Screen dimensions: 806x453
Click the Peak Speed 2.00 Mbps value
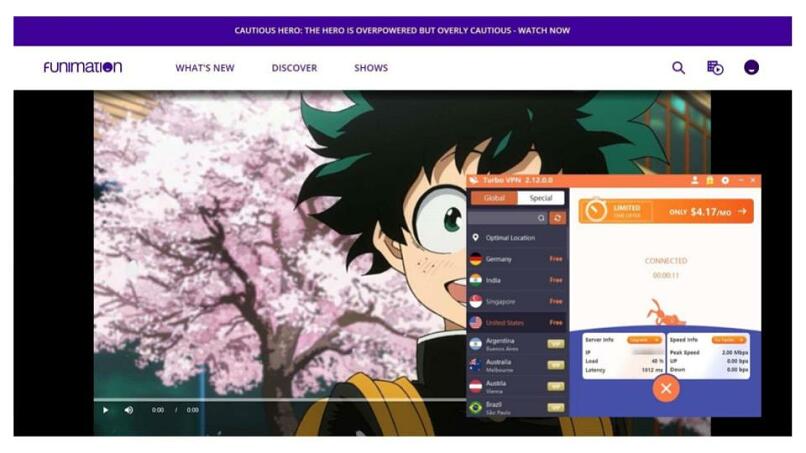[735, 353]
